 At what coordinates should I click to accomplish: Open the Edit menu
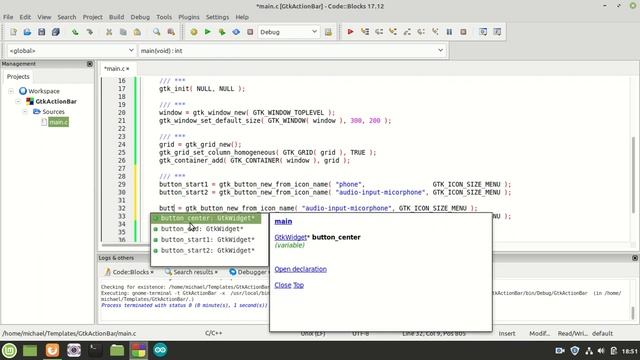[25, 17]
